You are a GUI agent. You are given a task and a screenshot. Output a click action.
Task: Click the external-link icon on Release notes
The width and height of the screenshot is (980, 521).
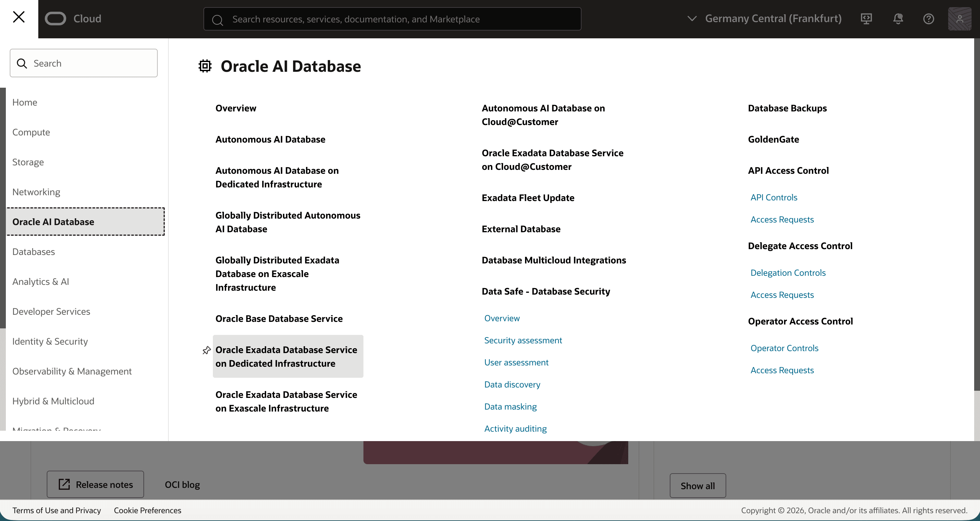[x=64, y=484]
